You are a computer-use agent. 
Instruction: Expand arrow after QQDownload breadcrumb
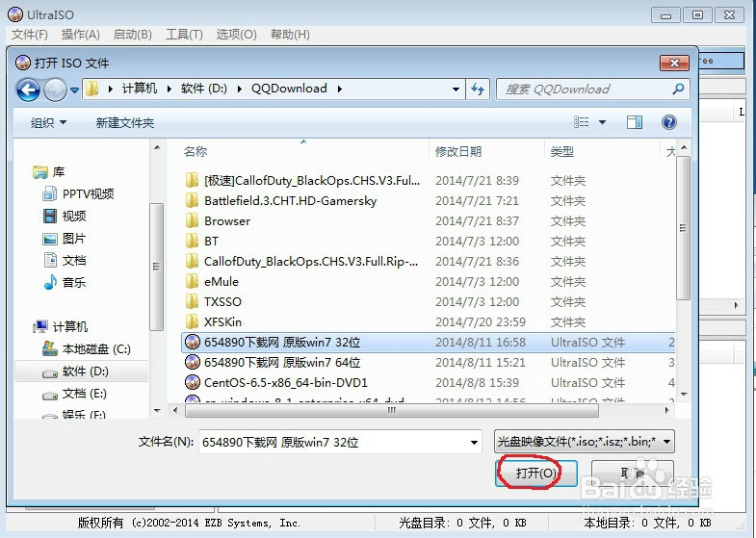coord(340,90)
